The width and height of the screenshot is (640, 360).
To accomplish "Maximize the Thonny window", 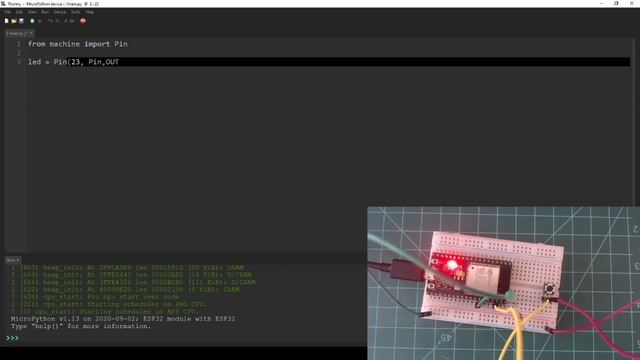I will (616, 4).
